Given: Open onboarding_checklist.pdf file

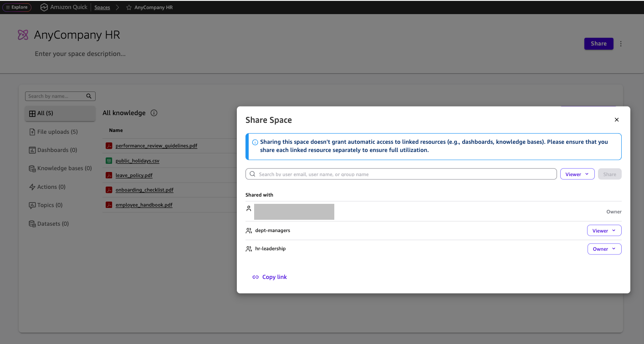Looking at the screenshot, I should [x=144, y=190].
